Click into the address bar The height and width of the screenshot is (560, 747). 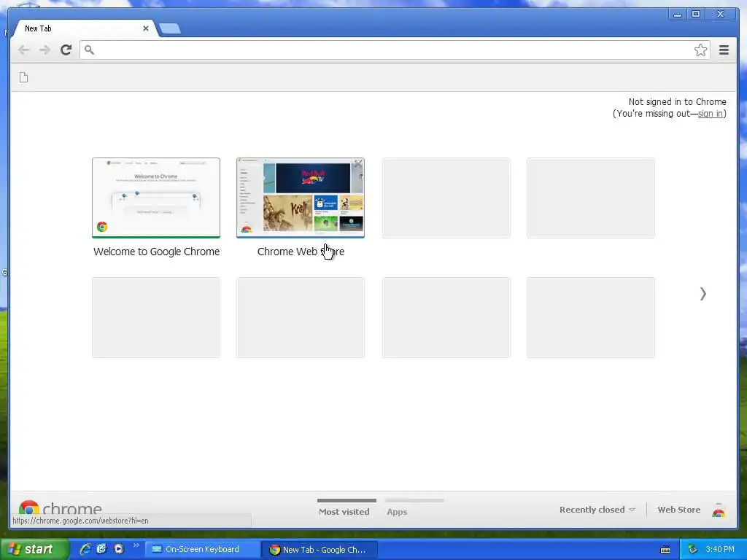(395, 50)
